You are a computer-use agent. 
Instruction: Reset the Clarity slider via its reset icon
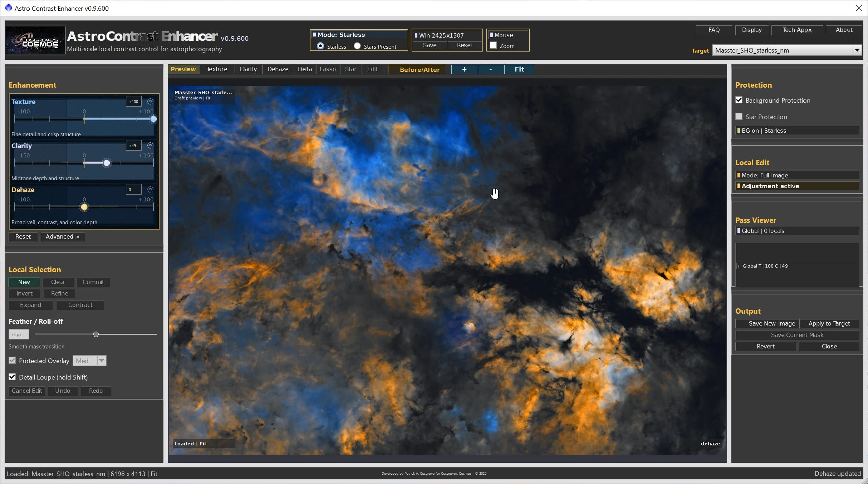click(150, 146)
